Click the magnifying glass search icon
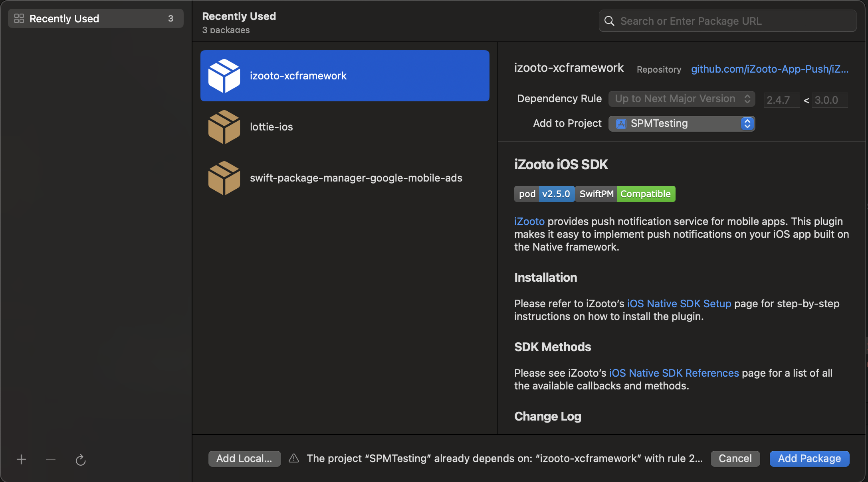This screenshot has height=482, width=868. pos(609,21)
